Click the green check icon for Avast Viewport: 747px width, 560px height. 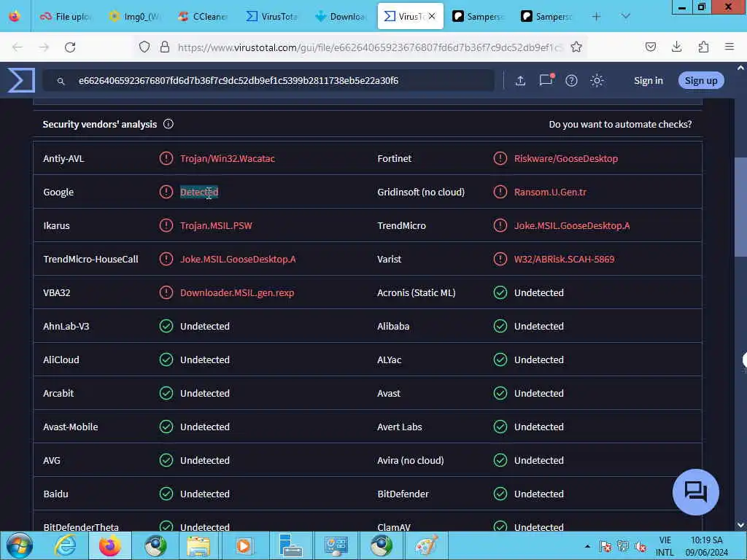pos(500,393)
